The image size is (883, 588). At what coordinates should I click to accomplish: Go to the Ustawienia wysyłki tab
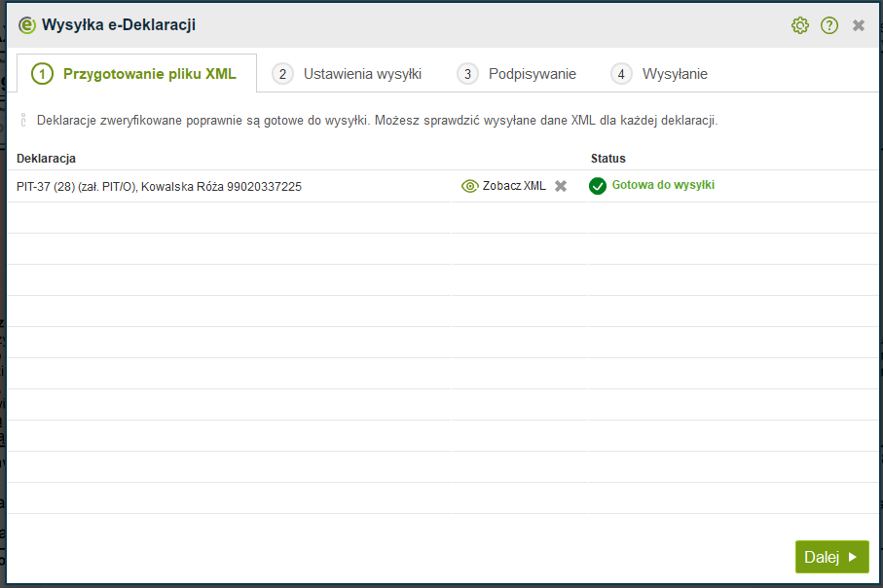tap(350, 74)
